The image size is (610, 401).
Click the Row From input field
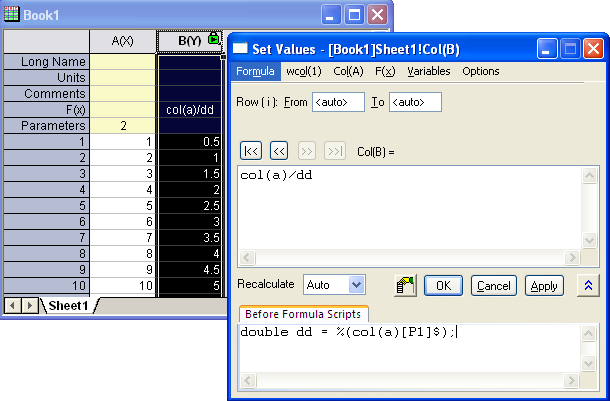tap(338, 102)
